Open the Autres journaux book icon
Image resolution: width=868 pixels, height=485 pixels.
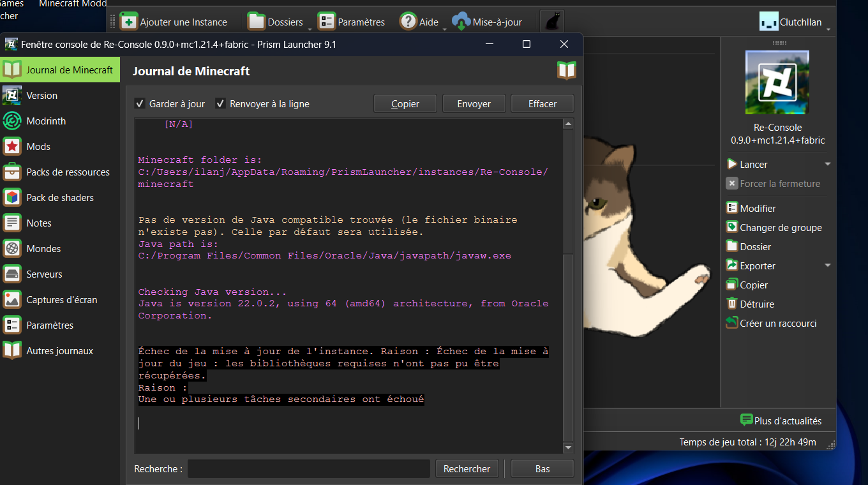pos(12,351)
